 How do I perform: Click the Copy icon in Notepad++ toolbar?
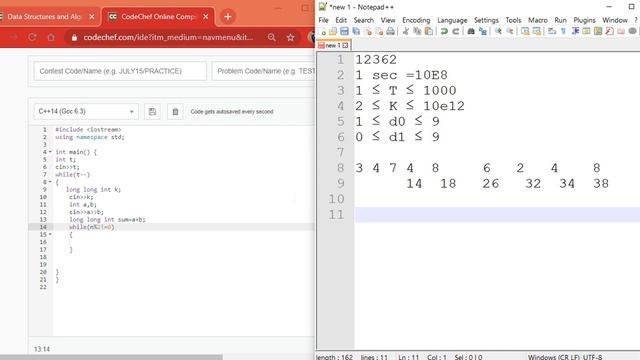click(x=417, y=31)
